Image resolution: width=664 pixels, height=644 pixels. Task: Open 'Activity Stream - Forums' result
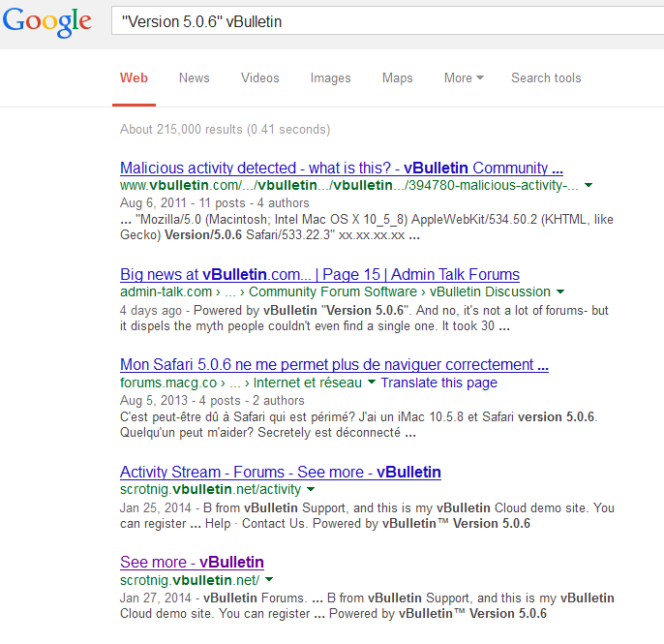(x=281, y=472)
